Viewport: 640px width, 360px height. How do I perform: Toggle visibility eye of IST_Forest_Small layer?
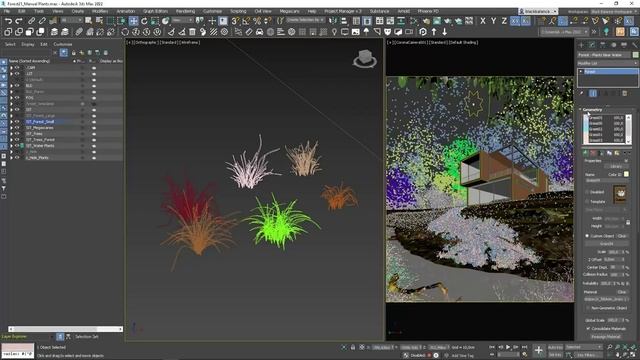17,122
